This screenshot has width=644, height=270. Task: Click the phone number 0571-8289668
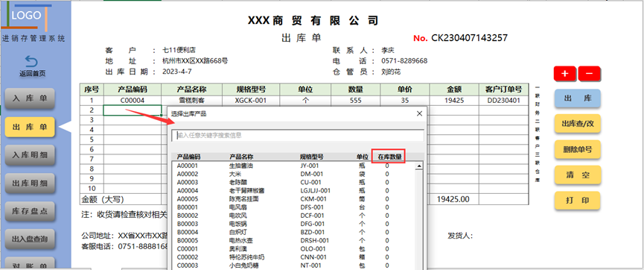pyautogui.click(x=404, y=61)
